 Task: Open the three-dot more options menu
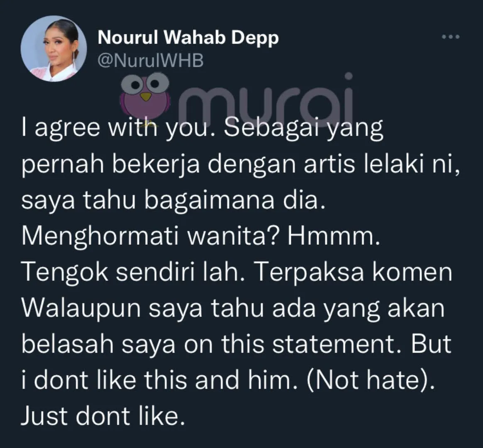click(x=451, y=37)
